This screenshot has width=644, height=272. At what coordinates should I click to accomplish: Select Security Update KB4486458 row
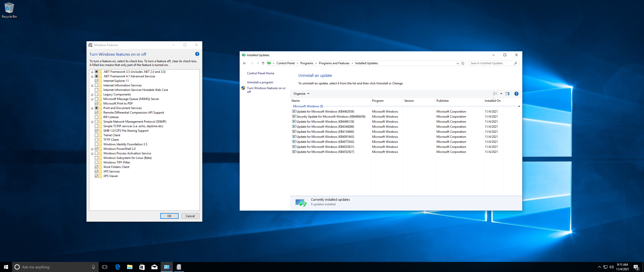397,117
